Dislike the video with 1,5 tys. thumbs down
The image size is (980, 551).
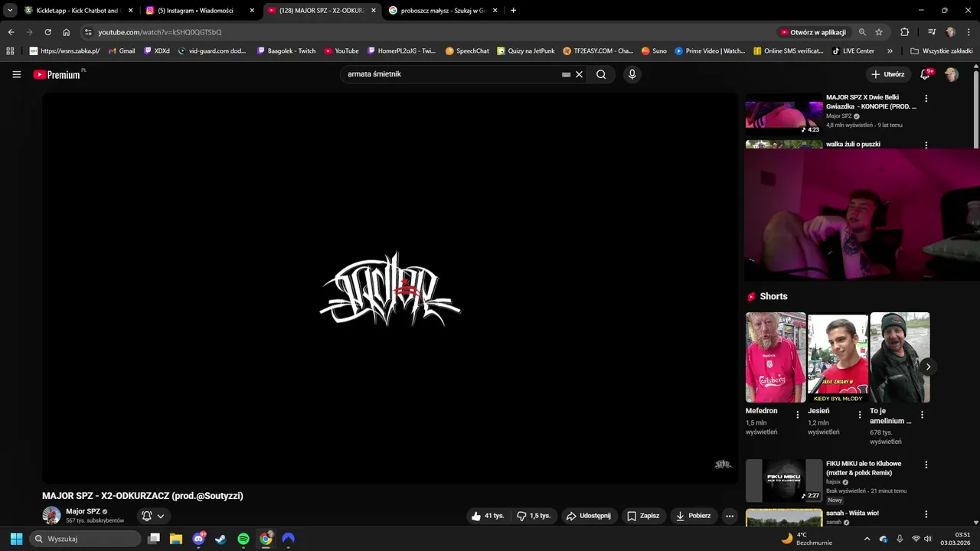(x=534, y=516)
